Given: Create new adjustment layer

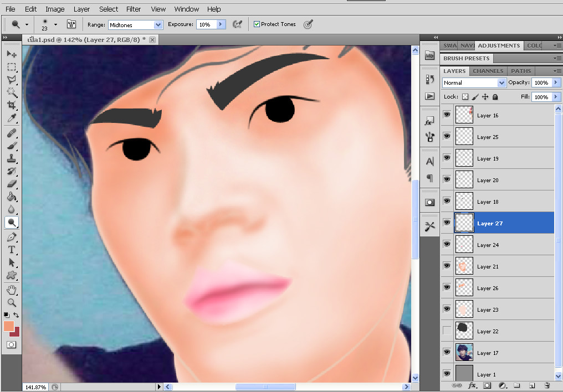Looking at the screenshot, I should (x=502, y=385).
